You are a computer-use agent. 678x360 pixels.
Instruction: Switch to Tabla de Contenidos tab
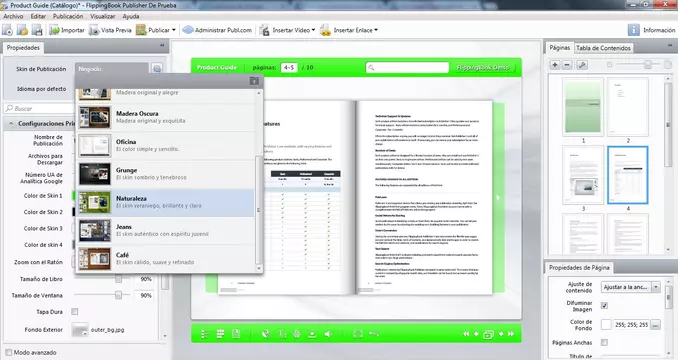(603, 48)
